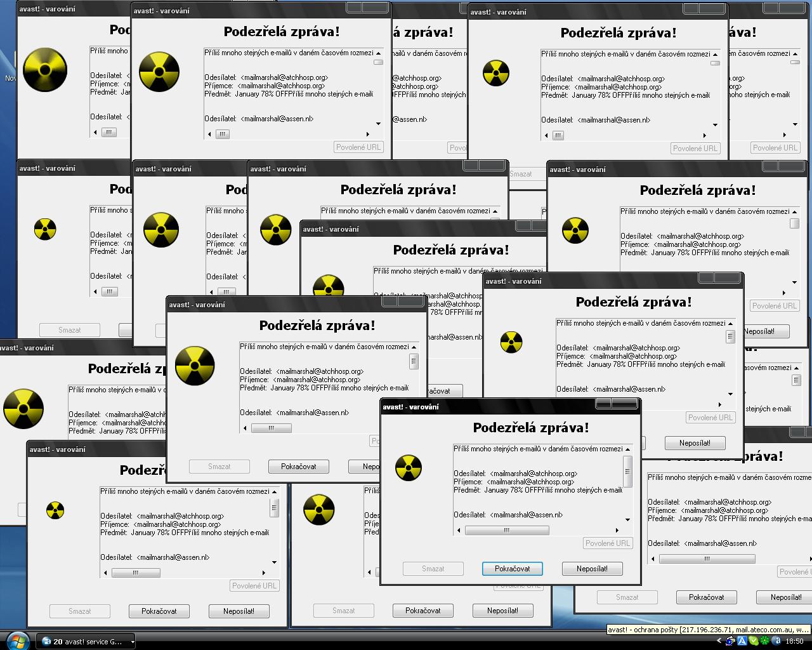812x650 pixels.
Task: Click right scroll arrow in top dialog second from left
Action: tap(367, 134)
